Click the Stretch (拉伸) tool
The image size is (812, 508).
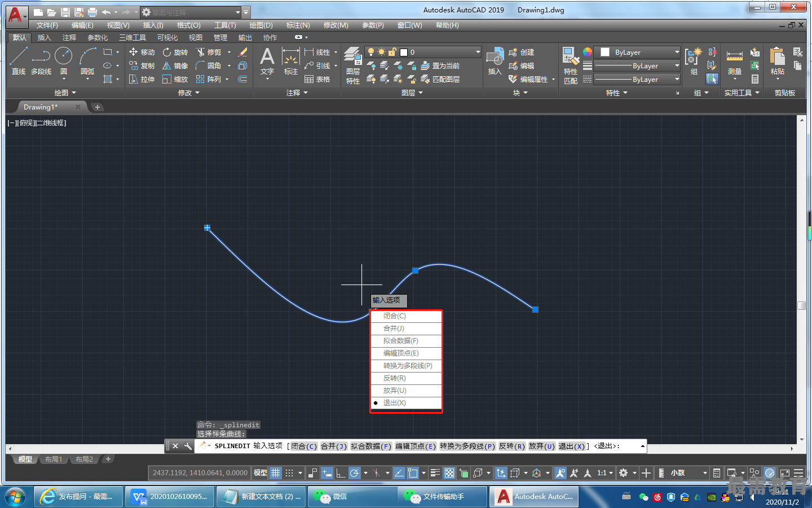click(x=142, y=79)
